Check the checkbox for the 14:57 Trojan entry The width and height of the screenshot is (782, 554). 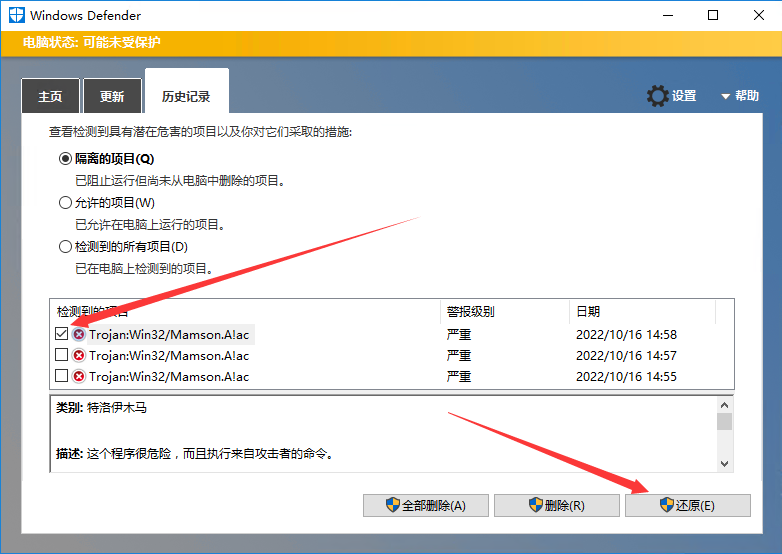(x=61, y=355)
